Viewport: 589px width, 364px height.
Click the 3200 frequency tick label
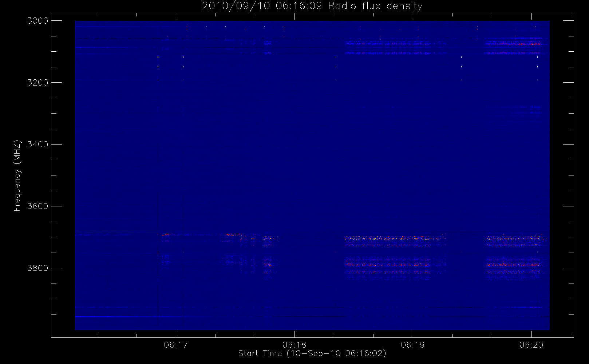pos(38,83)
